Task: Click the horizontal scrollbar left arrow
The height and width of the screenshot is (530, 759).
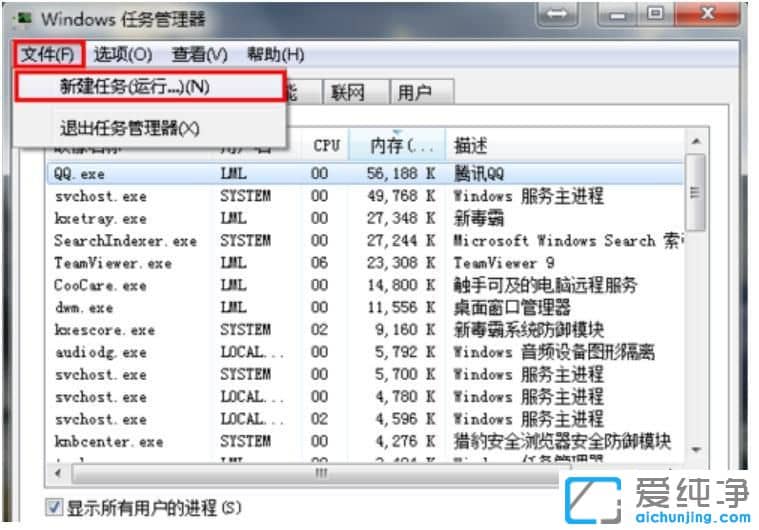Action: pos(58,473)
